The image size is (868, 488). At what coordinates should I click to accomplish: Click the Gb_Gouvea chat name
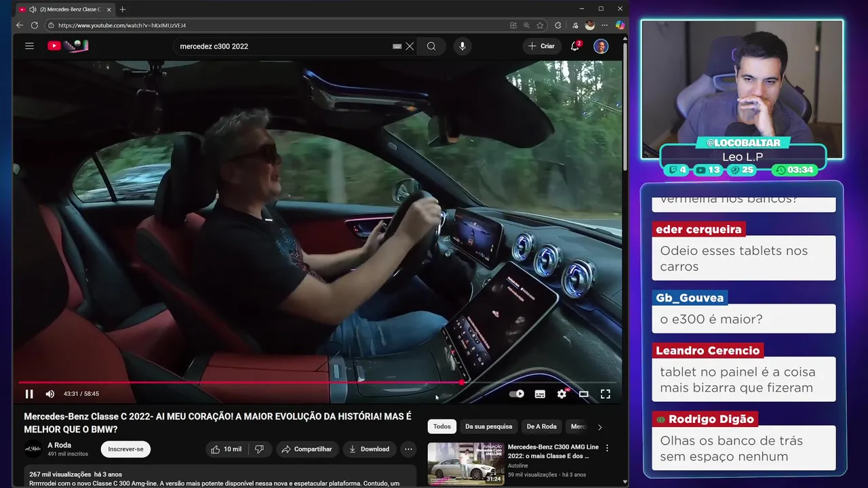point(690,298)
